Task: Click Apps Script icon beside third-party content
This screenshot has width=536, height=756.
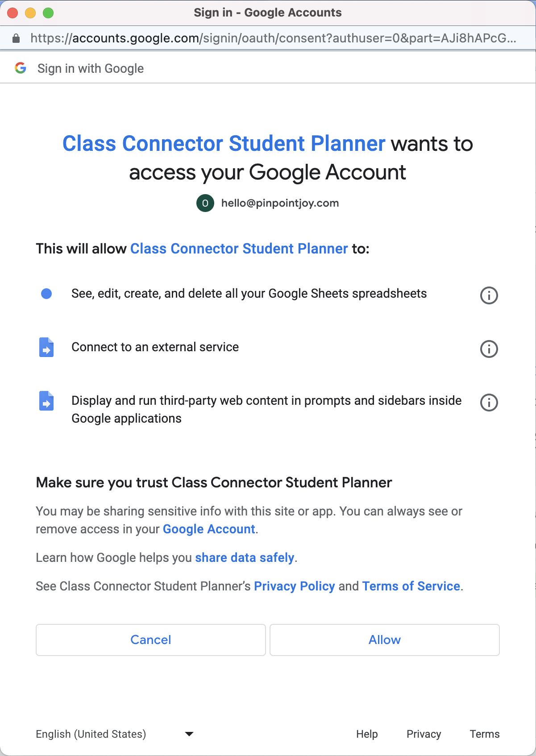Action: 46,401
